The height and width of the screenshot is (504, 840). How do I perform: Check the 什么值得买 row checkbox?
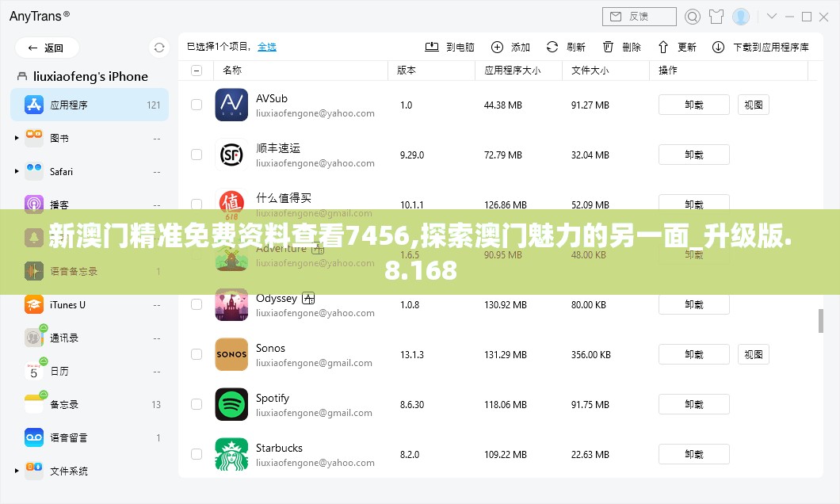(197, 204)
